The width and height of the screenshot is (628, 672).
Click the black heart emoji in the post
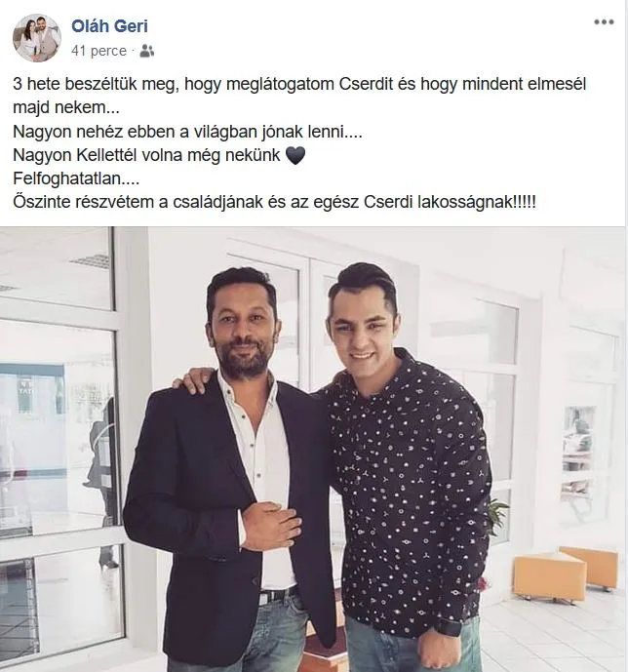click(x=295, y=155)
